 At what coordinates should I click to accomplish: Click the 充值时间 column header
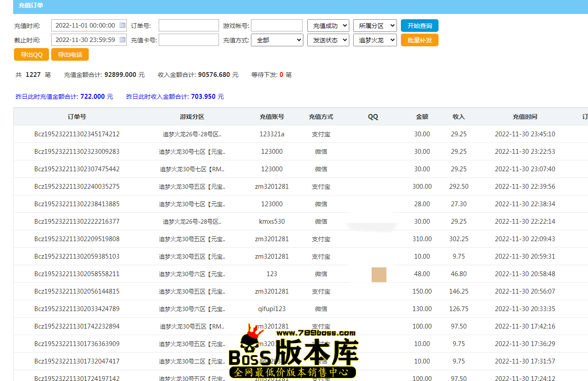click(525, 117)
